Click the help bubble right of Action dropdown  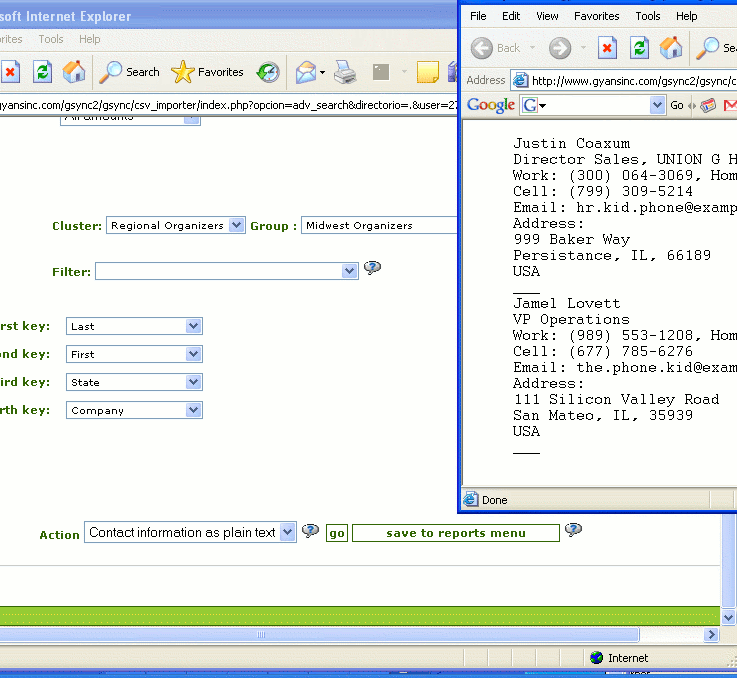point(311,531)
